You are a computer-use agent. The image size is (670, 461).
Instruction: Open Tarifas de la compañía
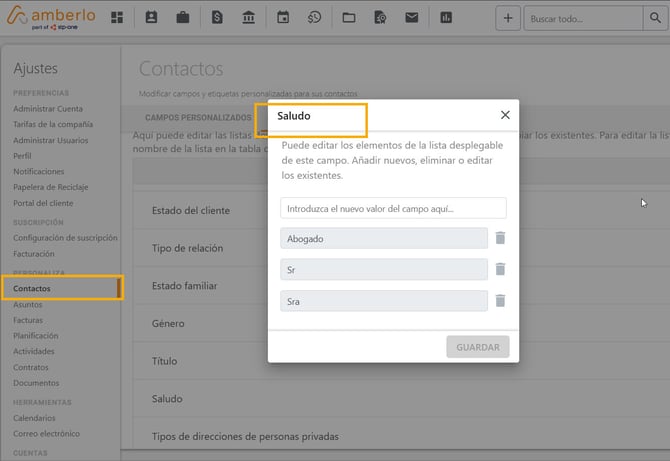pyautogui.click(x=53, y=124)
